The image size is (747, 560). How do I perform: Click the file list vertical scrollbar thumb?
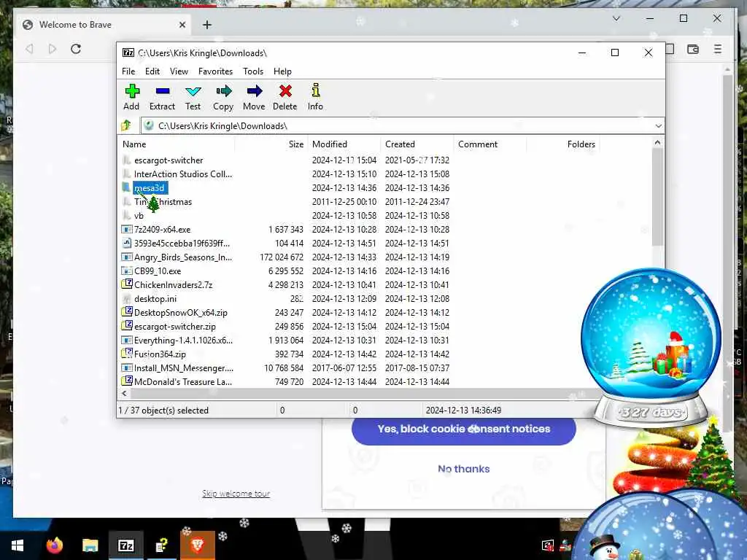[x=657, y=198]
